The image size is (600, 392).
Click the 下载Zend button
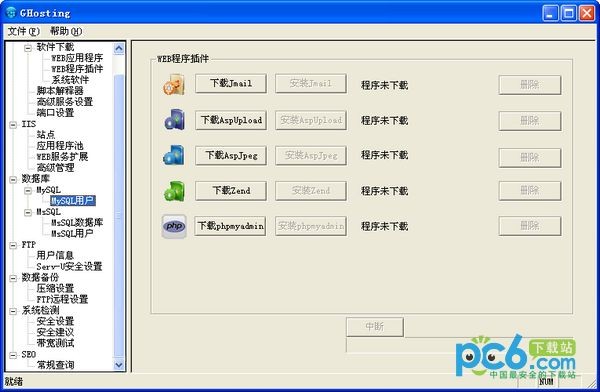(231, 191)
